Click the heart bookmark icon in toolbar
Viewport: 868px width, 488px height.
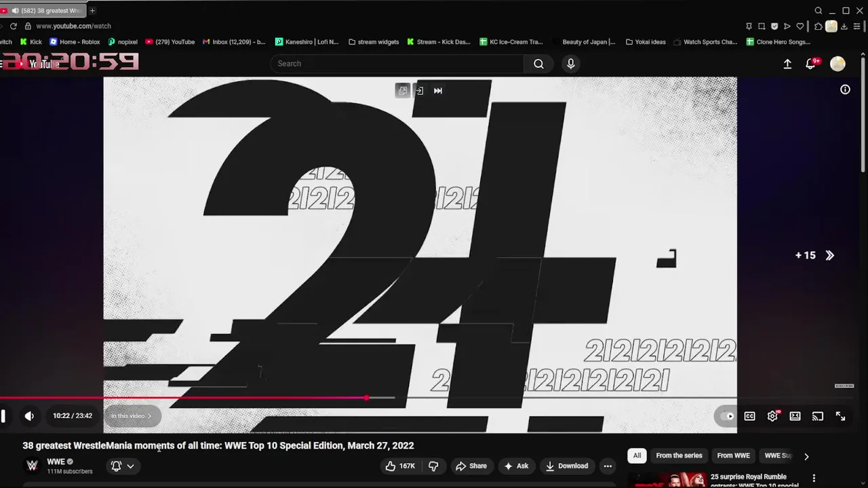[x=800, y=26]
